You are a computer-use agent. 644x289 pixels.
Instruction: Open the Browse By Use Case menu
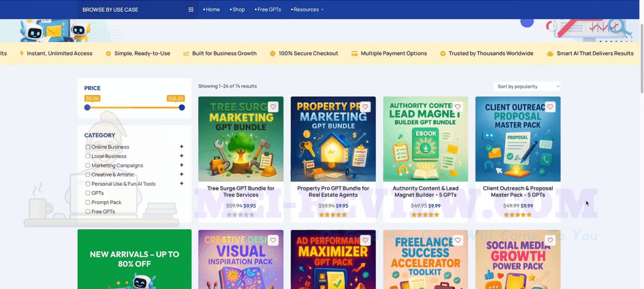138,9
